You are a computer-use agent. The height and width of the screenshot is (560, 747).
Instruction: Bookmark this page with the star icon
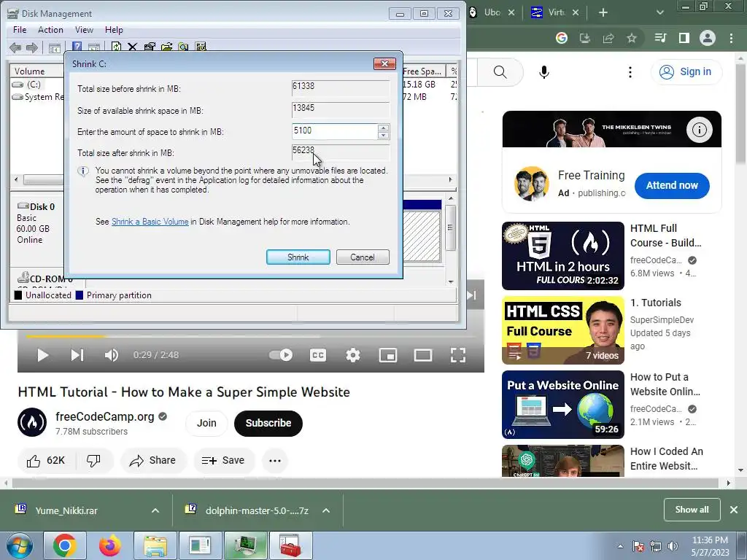pos(632,38)
